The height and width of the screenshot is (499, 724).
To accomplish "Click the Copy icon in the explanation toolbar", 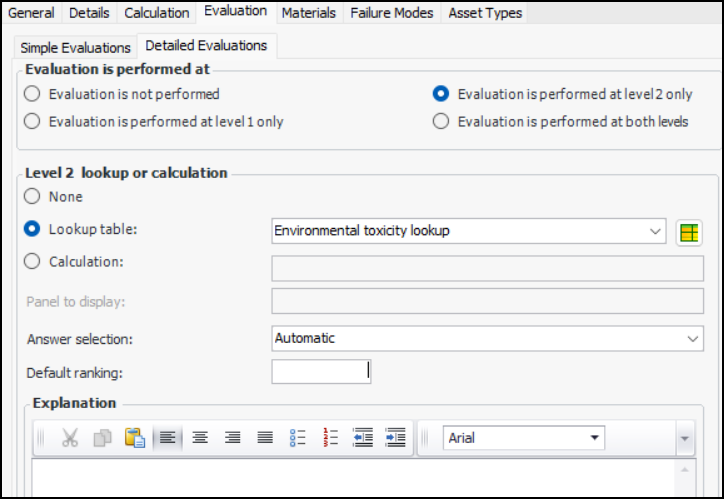I will (102, 438).
